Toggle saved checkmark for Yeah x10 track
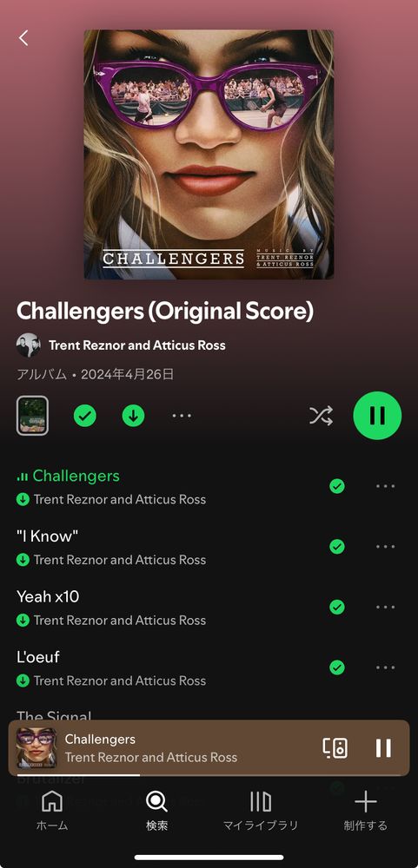This screenshot has height=868, width=418. (x=337, y=607)
